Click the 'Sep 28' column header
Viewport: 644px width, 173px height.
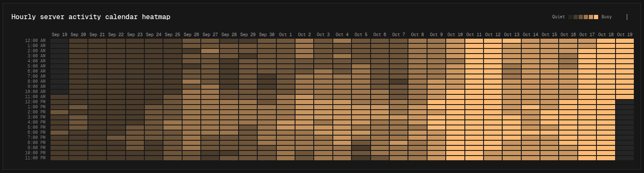click(x=229, y=35)
